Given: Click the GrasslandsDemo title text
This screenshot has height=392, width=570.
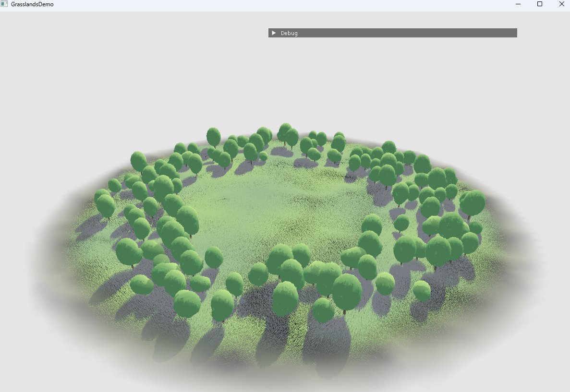Looking at the screenshot, I should tap(31, 4).
